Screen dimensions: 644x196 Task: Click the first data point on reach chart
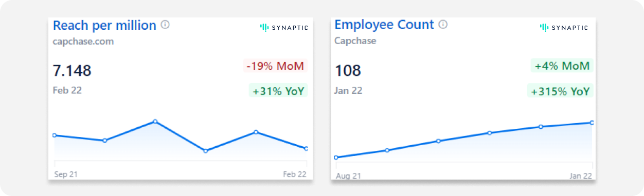tap(55, 135)
